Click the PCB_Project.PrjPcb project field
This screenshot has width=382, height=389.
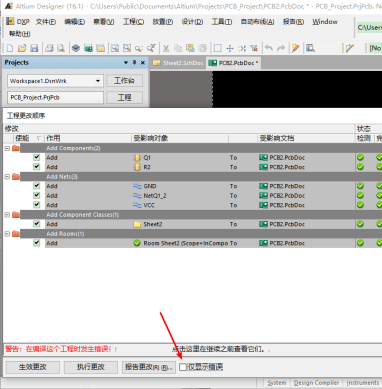55,98
